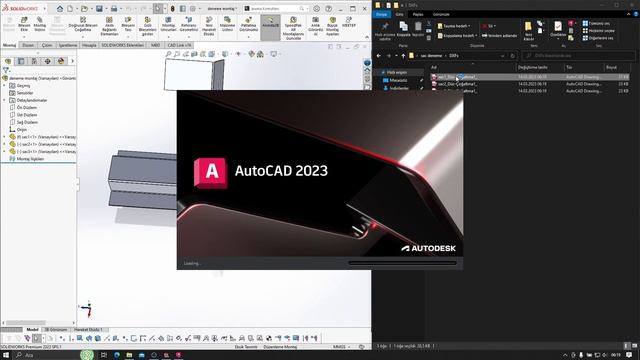The width and height of the screenshot is (640, 360).
Task: Click Hiçbirini seçme in Explorer ribbon
Action: click(599, 31)
